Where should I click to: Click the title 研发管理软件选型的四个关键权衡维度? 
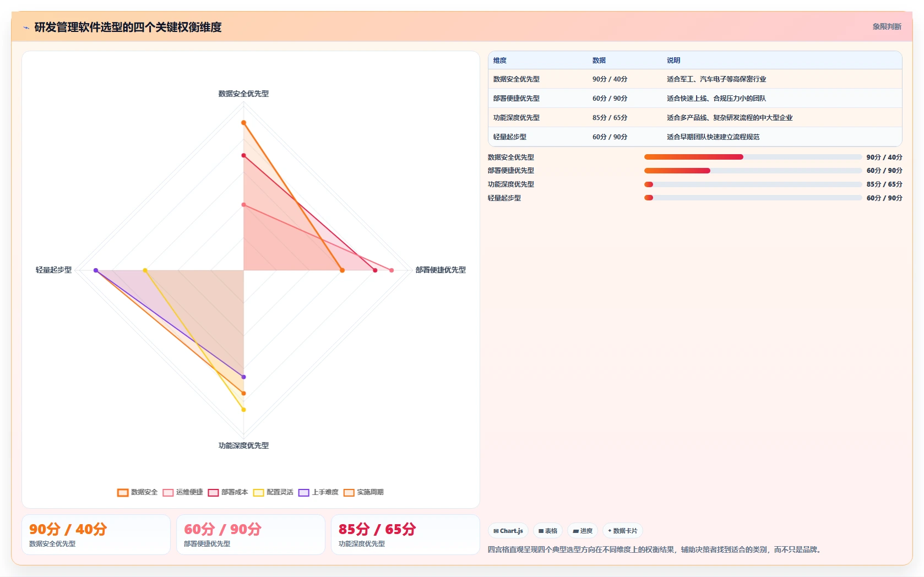(x=128, y=27)
